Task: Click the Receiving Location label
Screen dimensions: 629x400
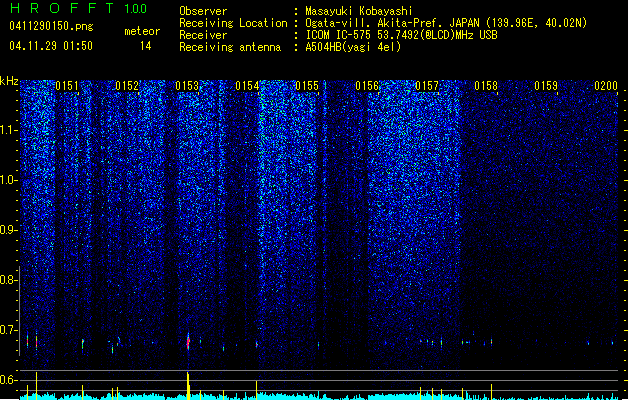Action: (x=233, y=23)
